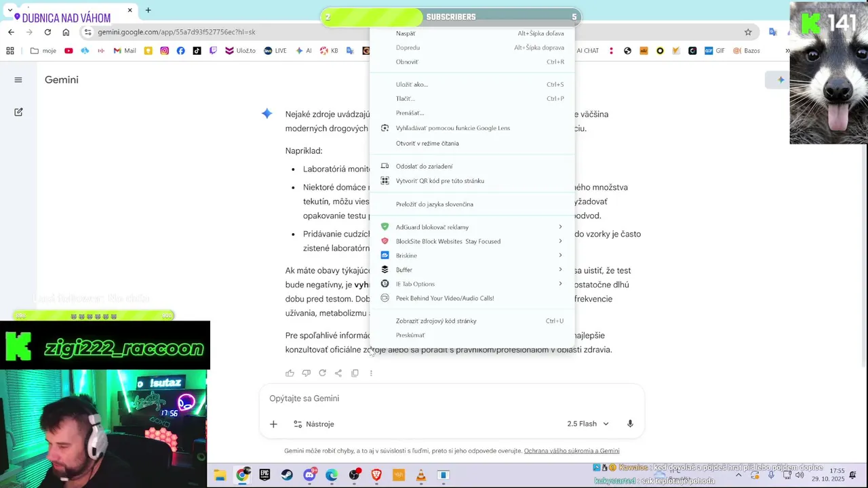Select Naspäť in the context menu
Screen dimensions: 868x488
[473, 33]
